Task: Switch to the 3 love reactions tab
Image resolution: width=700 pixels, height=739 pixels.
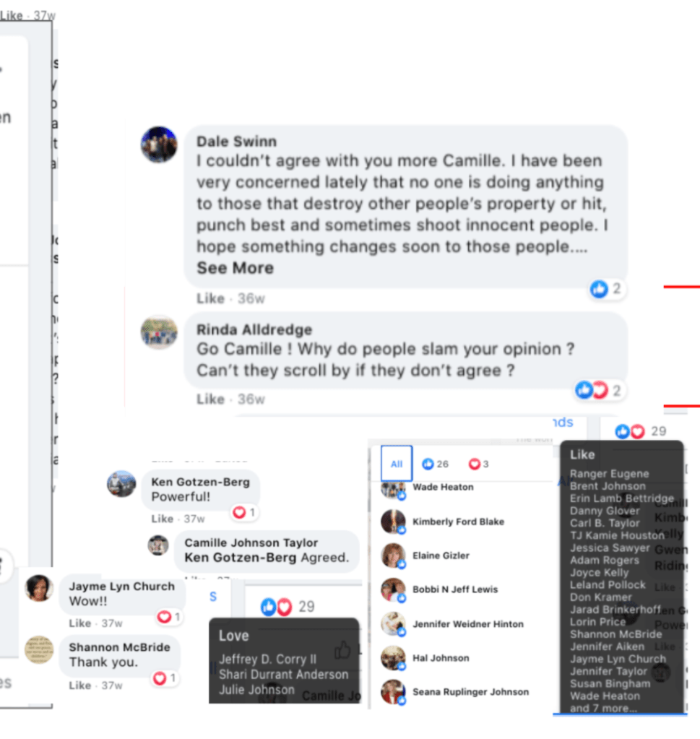Action: (479, 464)
